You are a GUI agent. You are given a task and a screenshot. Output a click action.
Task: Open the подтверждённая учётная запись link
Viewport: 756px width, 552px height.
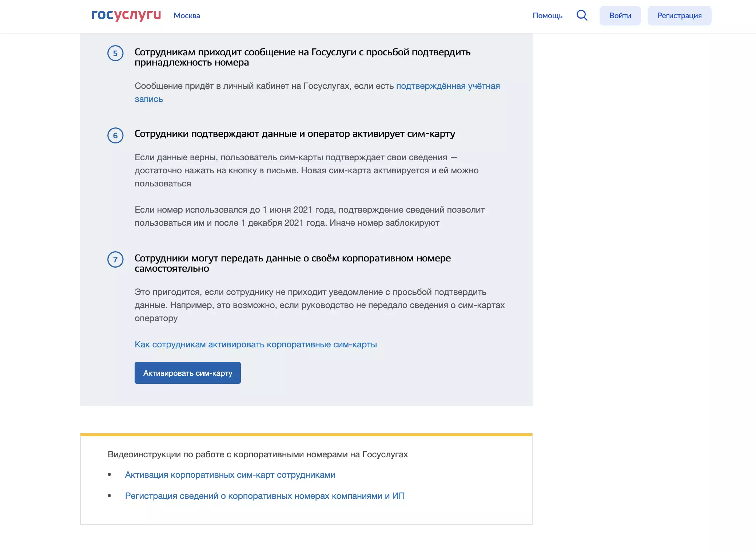448,86
